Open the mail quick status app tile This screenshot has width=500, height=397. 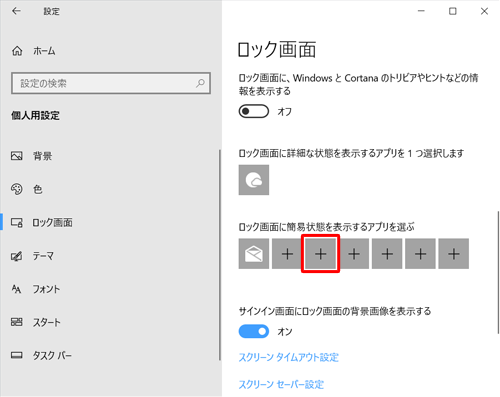click(254, 254)
